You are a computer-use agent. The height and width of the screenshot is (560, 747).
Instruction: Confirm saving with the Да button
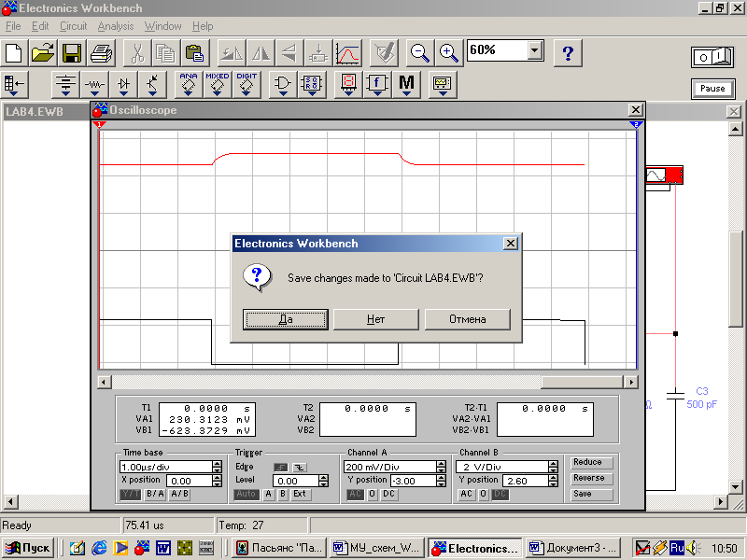[286, 319]
